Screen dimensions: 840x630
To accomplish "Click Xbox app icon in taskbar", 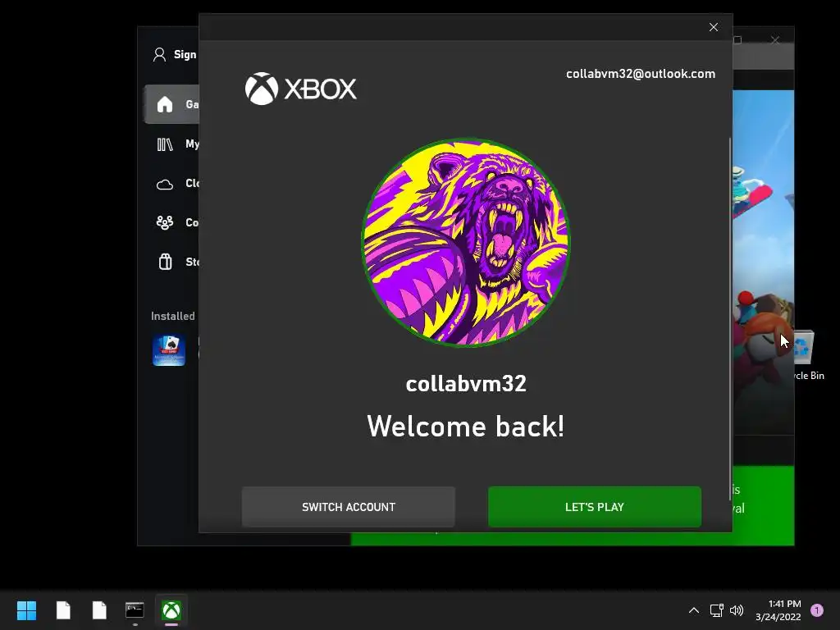I will tap(171, 610).
